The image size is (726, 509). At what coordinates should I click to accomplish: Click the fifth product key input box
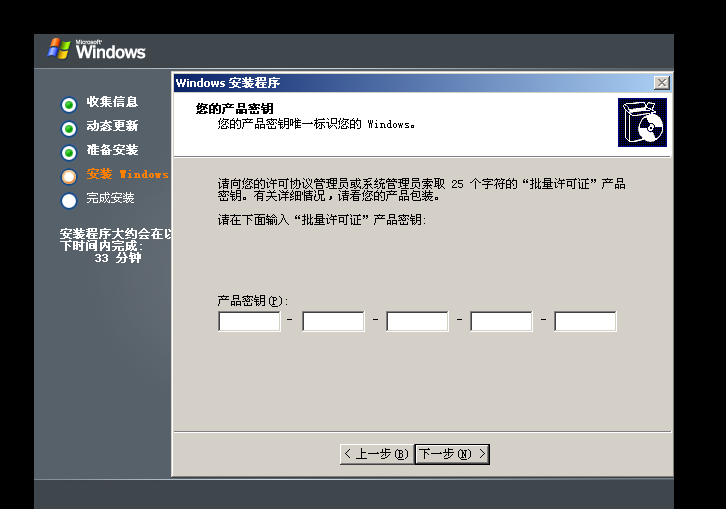coord(585,321)
